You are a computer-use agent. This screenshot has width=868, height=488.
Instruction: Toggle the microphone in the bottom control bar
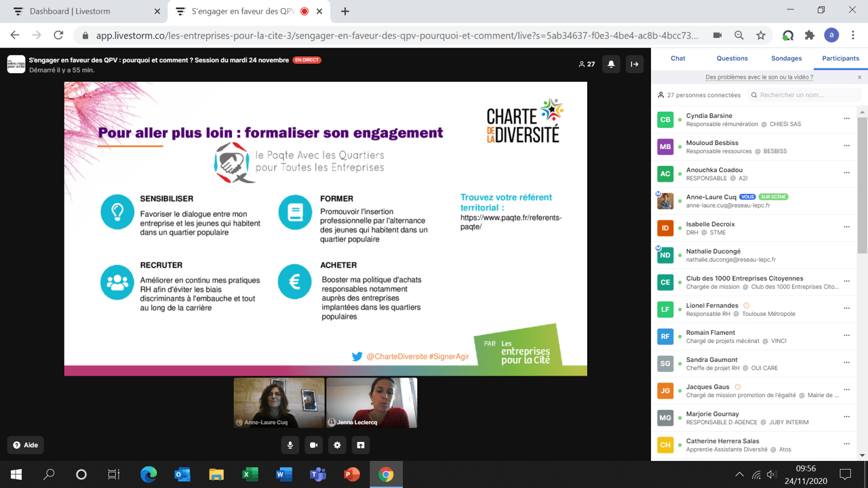coord(290,445)
